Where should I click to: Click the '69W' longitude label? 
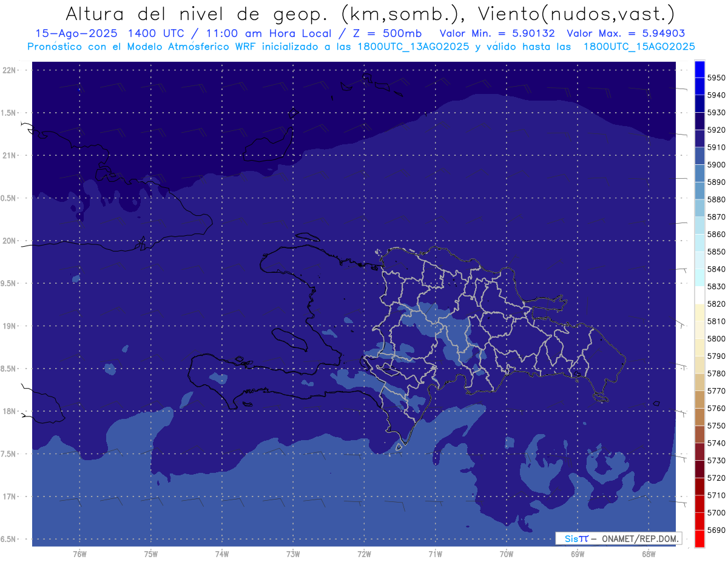(x=577, y=554)
